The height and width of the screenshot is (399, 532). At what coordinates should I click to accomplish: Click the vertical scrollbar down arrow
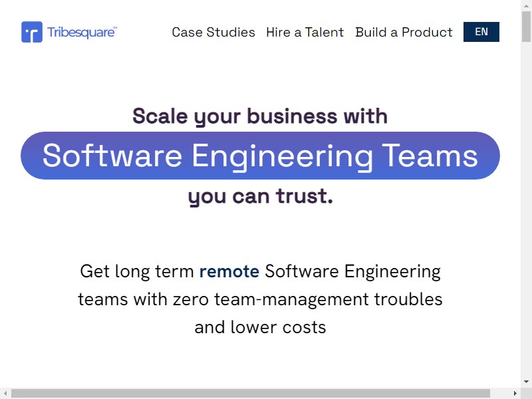(x=526, y=382)
